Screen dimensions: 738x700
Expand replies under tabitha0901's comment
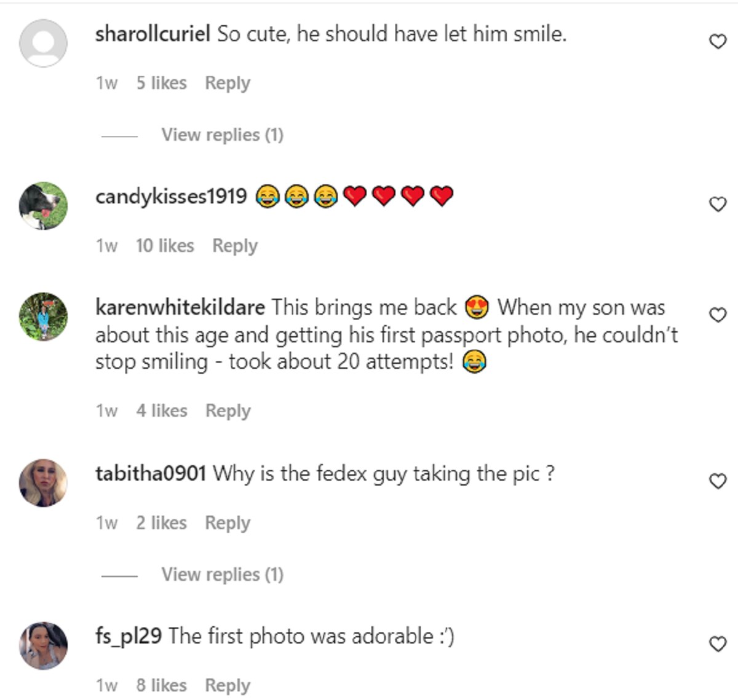pyautogui.click(x=222, y=574)
